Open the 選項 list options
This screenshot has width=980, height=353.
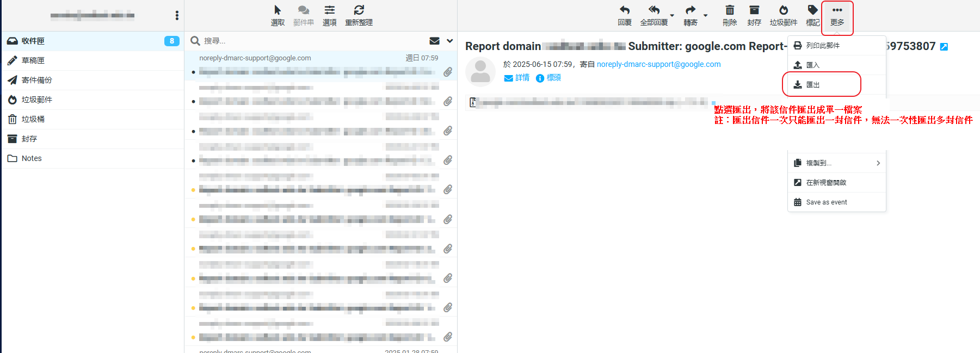click(x=330, y=15)
